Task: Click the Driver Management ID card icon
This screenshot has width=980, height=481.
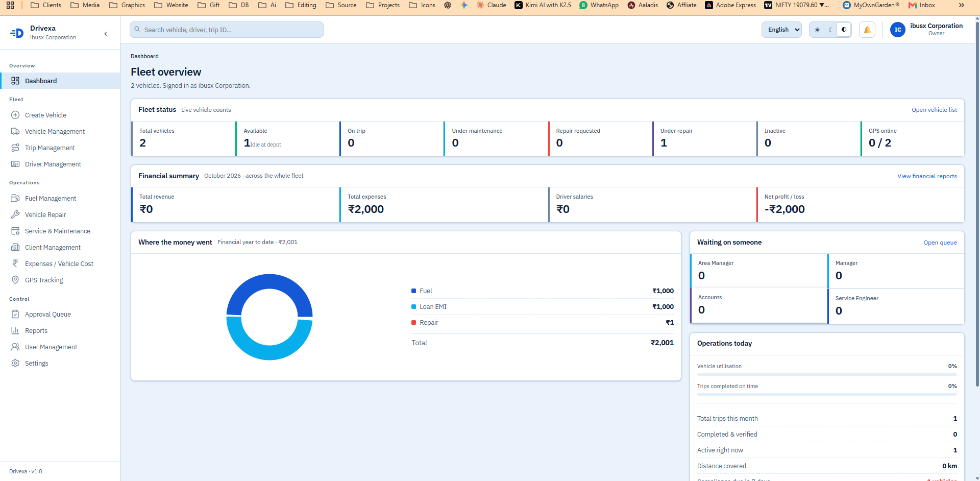Action: (15, 164)
